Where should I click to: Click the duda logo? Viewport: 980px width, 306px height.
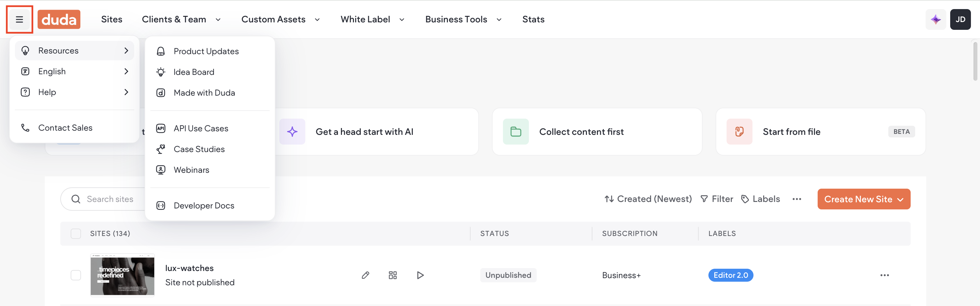coord(59,19)
